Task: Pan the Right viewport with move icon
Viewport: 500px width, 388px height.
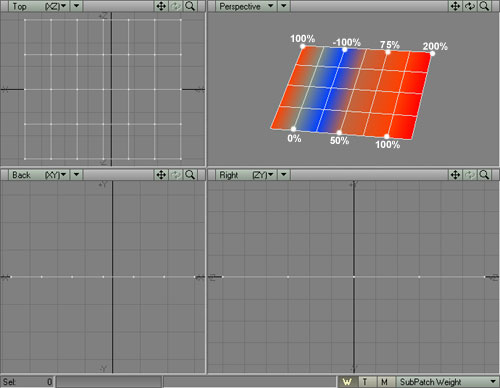Action: click(x=455, y=175)
